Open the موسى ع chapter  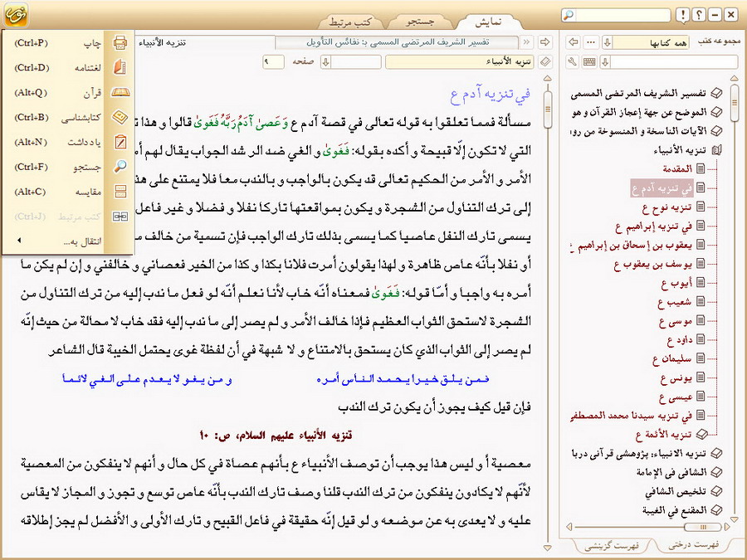[676, 321]
